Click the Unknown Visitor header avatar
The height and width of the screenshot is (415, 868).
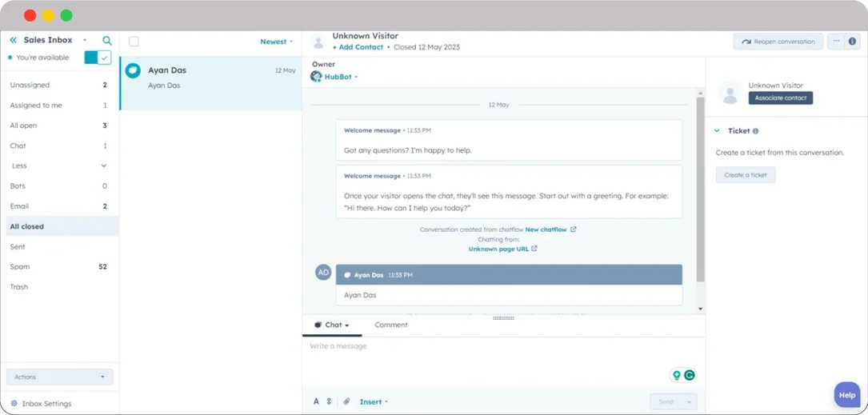click(318, 42)
